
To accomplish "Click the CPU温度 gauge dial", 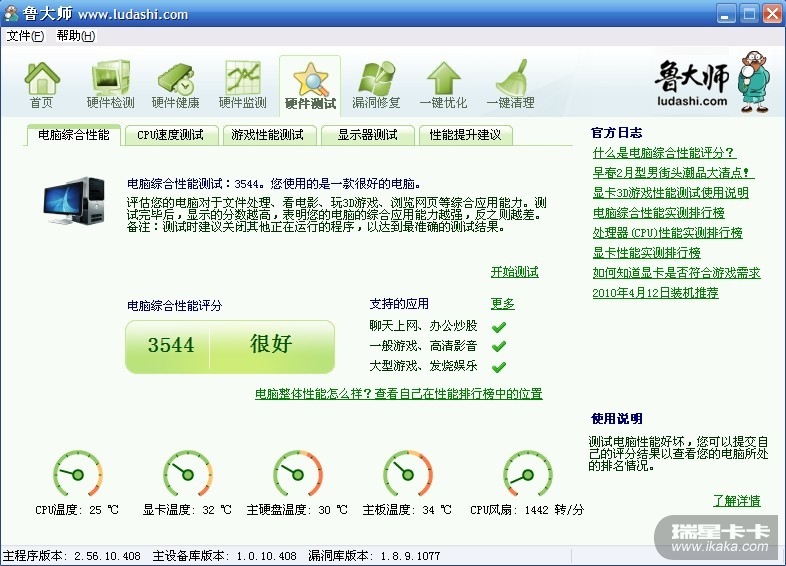I will pyautogui.click(x=77, y=474).
